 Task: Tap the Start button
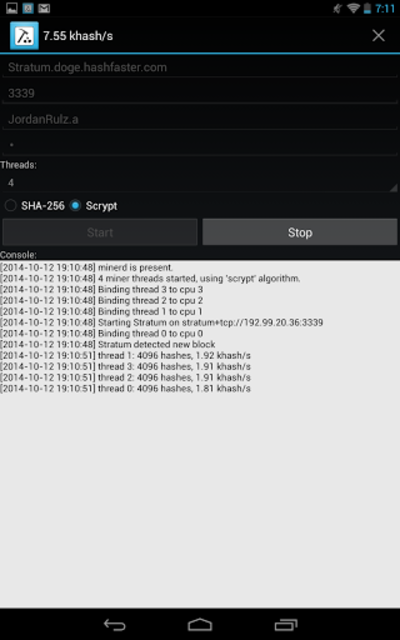(100, 232)
